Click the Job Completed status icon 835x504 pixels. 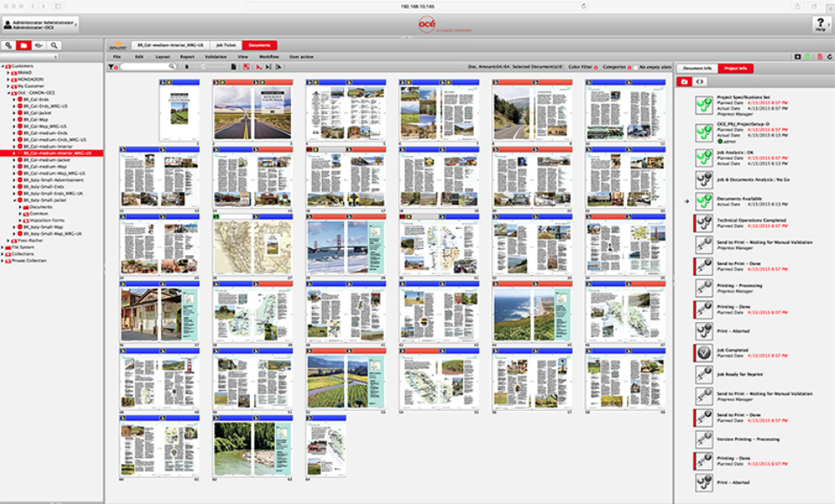pyautogui.click(x=704, y=352)
